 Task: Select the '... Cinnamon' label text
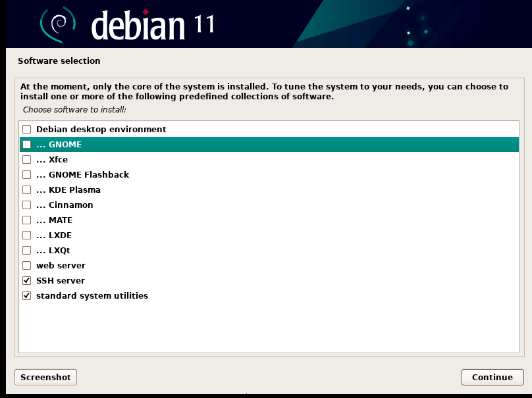click(65, 205)
